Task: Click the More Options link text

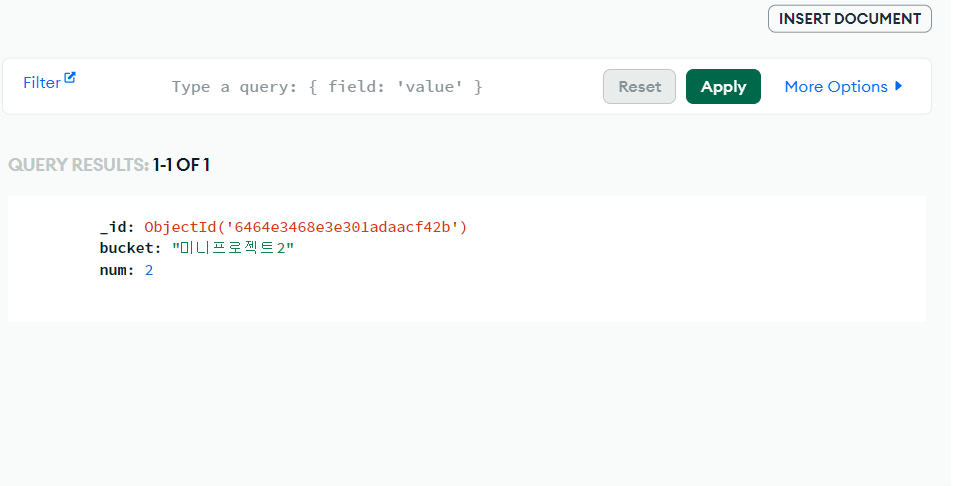Action: 836,87
